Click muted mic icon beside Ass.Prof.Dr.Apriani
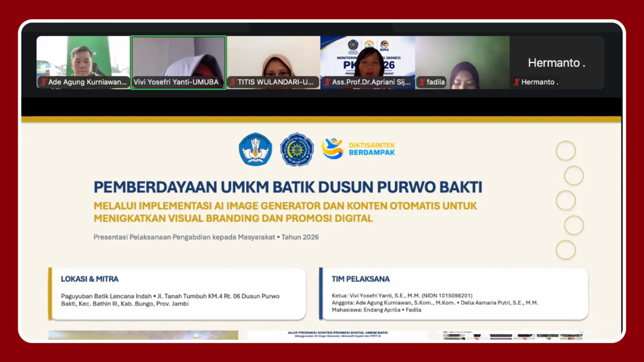Viewport: 644px width, 362px height. tap(327, 82)
